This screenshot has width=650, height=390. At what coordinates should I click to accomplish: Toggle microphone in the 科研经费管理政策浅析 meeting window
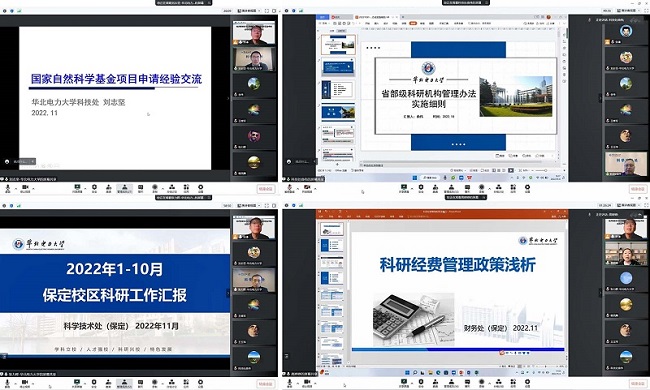(x=289, y=383)
